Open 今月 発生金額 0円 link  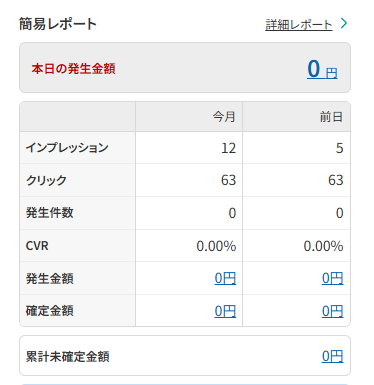225,278
